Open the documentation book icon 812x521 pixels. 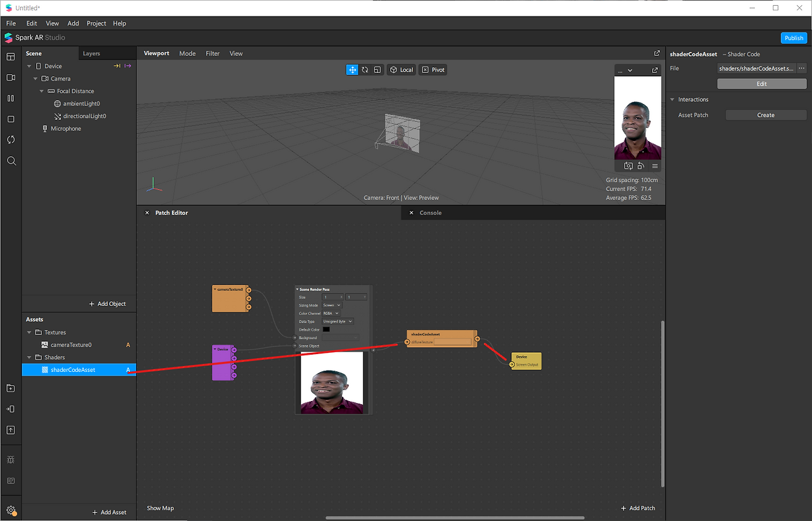point(11,480)
